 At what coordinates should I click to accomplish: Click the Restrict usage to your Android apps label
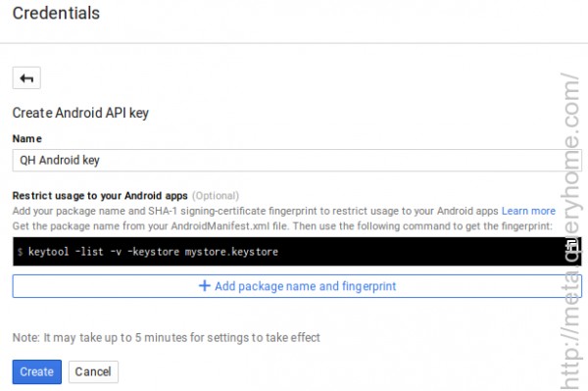(x=100, y=196)
